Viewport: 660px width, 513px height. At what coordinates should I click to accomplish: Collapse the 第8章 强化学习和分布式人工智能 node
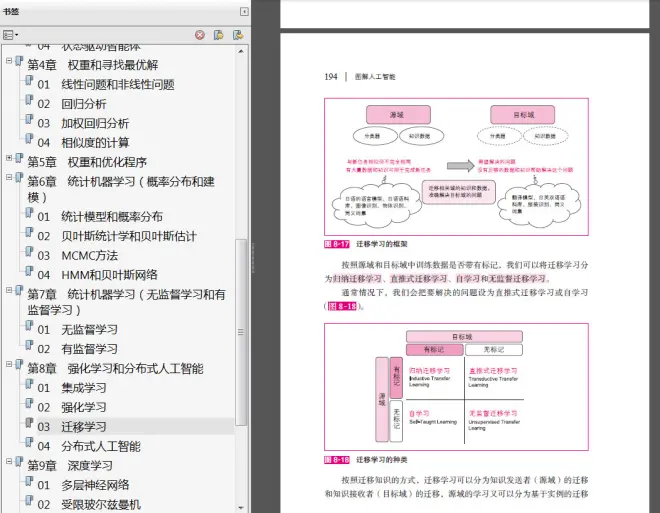pos(8,367)
